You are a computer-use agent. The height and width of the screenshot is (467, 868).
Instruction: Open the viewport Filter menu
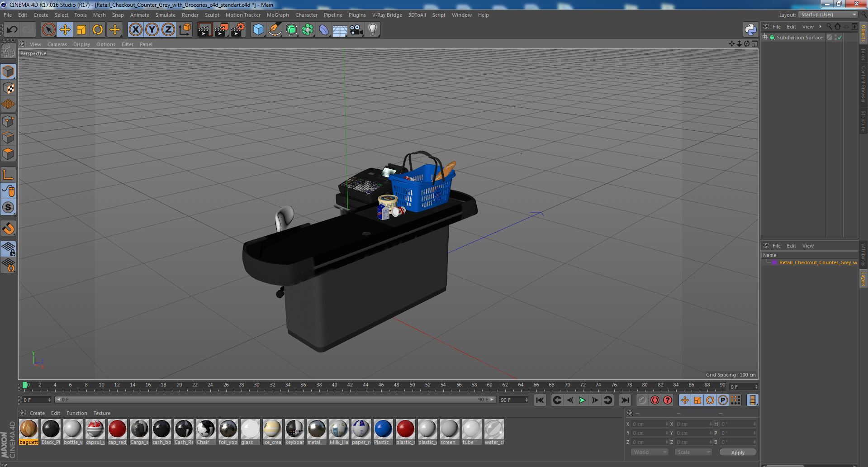(128, 44)
